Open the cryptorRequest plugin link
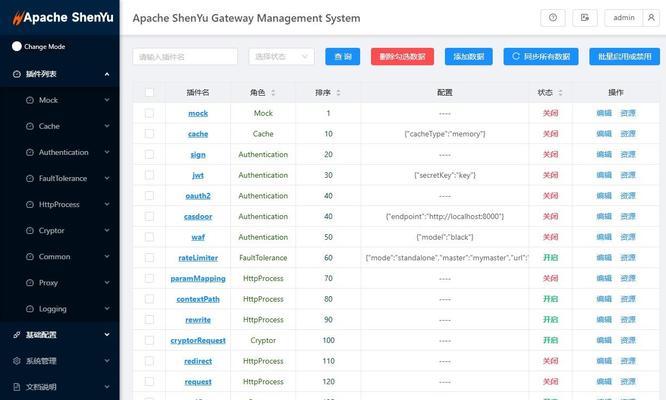 click(x=198, y=341)
